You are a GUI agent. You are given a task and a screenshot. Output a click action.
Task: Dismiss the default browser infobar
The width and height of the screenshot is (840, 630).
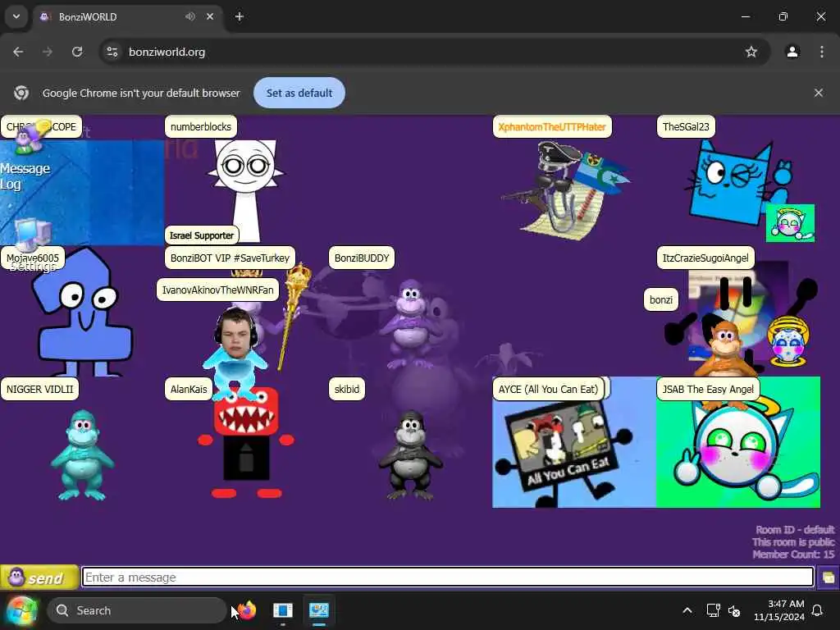[x=818, y=93]
